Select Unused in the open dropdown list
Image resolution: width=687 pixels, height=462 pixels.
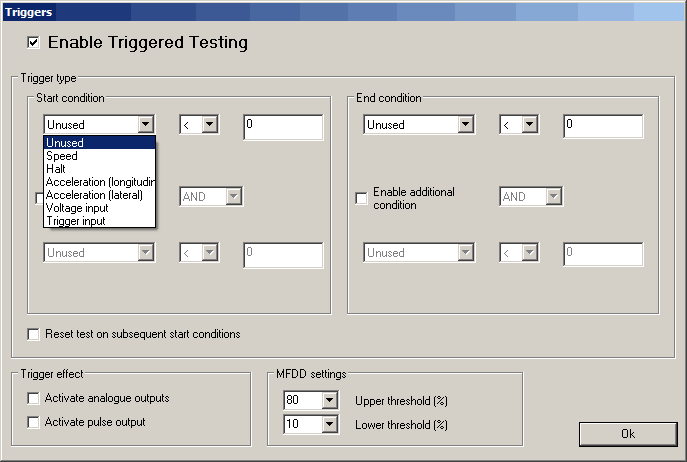tap(65, 143)
